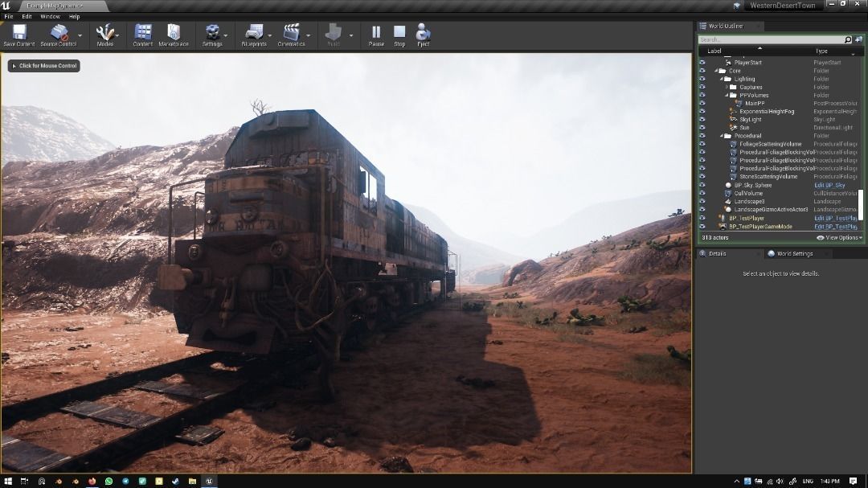Sort outliner by Type column header
The height and width of the screenshot is (488, 868).
coord(821,51)
